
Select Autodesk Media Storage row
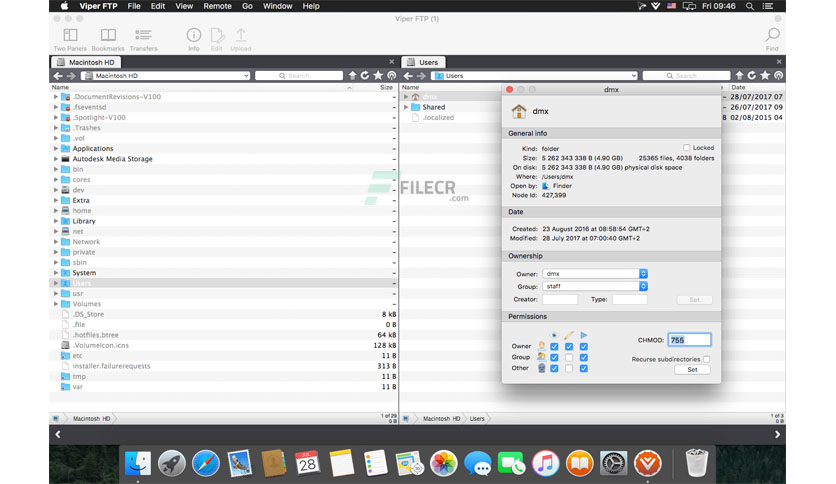point(224,159)
